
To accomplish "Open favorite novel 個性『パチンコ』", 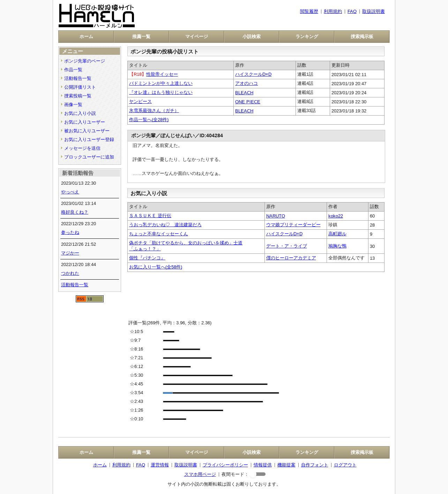I will (x=147, y=258).
